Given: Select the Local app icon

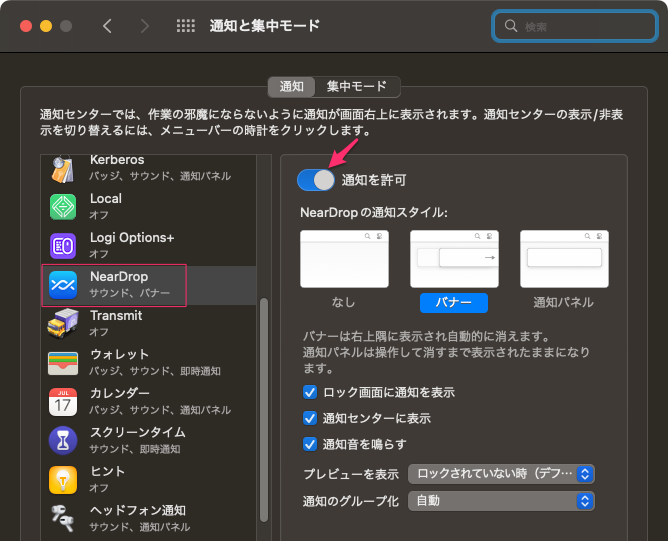Looking at the screenshot, I should pyautogui.click(x=63, y=207).
